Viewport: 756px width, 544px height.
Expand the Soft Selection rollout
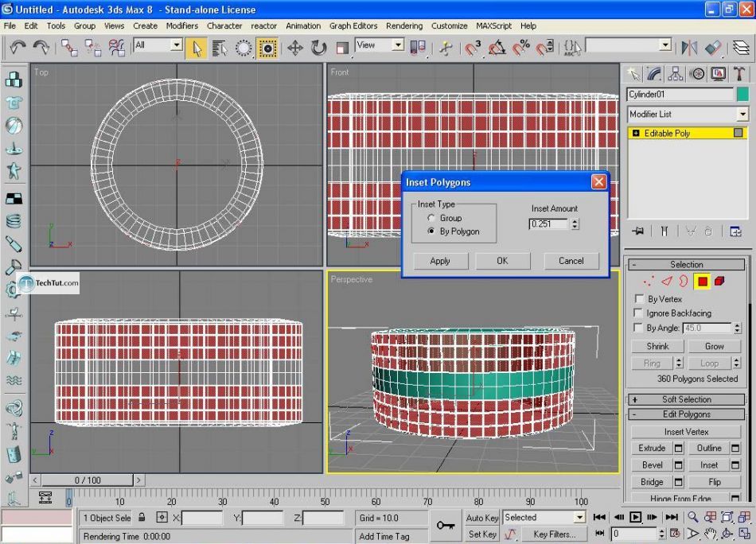tap(686, 399)
